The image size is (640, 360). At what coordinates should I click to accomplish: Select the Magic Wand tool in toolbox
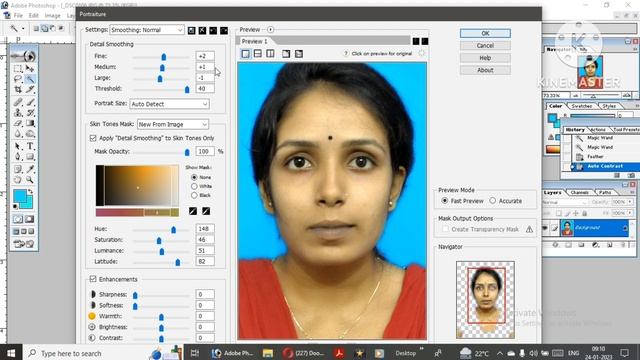(x=30, y=79)
